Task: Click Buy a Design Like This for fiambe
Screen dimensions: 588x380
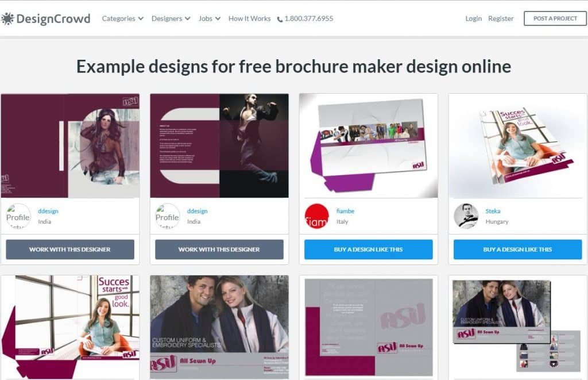Action: tap(369, 250)
